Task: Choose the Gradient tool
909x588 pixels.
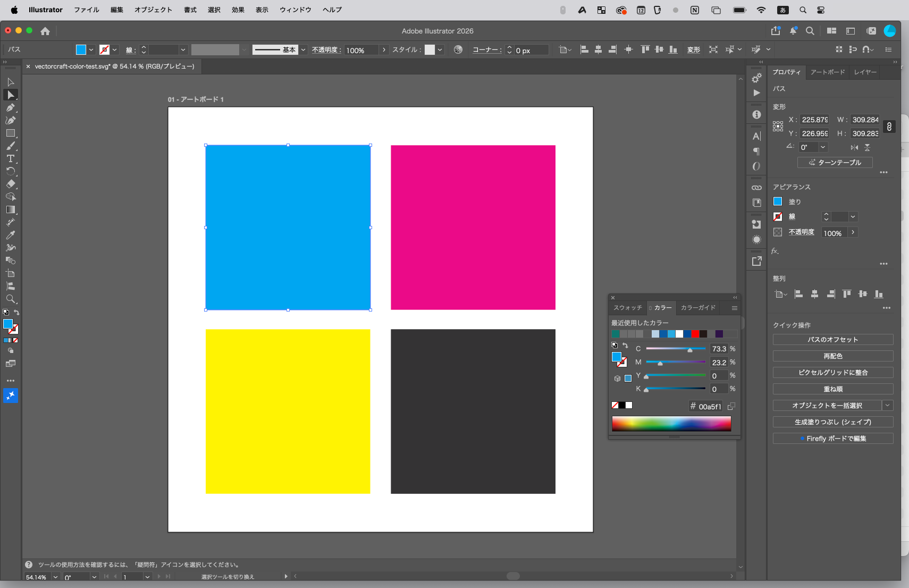Action: click(x=10, y=209)
